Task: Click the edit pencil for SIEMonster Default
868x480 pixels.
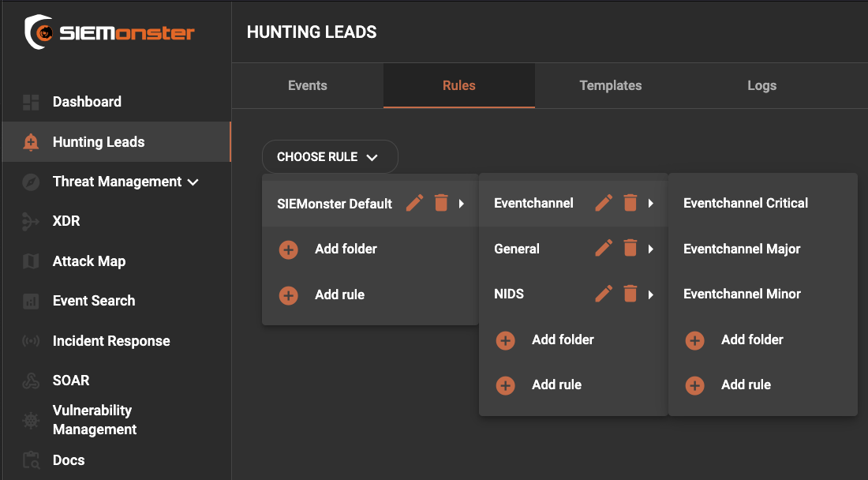Action: click(x=414, y=204)
